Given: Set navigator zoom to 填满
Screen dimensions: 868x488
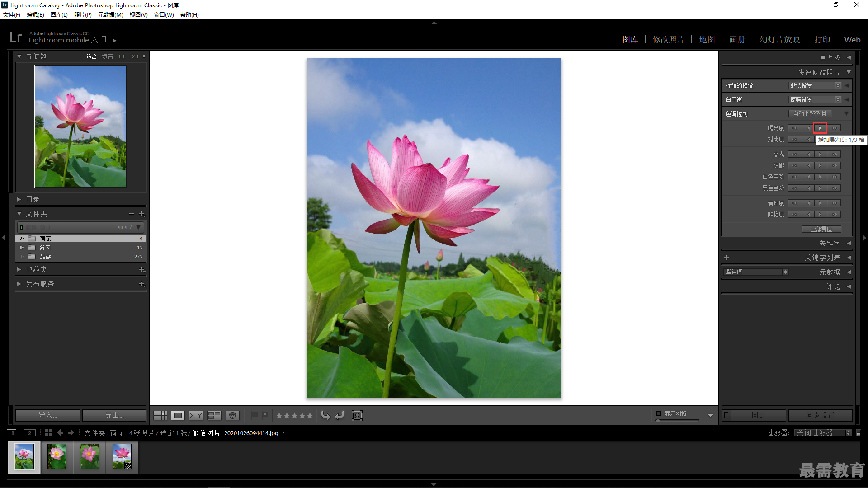Looking at the screenshot, I should pyautogui.click(x=107, y=56).
